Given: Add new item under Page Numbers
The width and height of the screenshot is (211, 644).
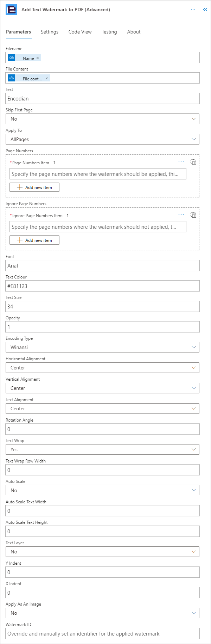Looking at the screenshot, I should point(34,187).
